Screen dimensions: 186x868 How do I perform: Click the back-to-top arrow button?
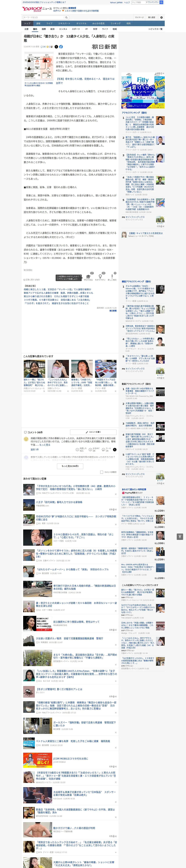180,536
